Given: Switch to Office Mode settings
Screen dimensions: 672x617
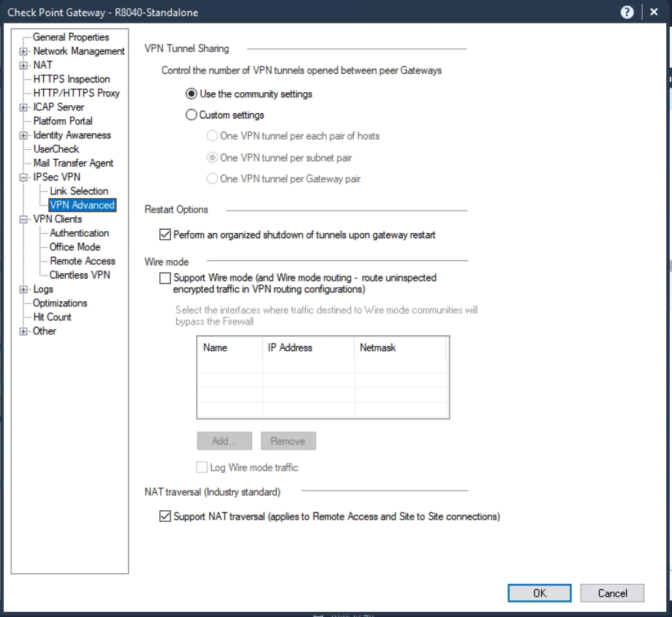Looking at the screenshot, I should pyautogui.click(x=77, y=247).
